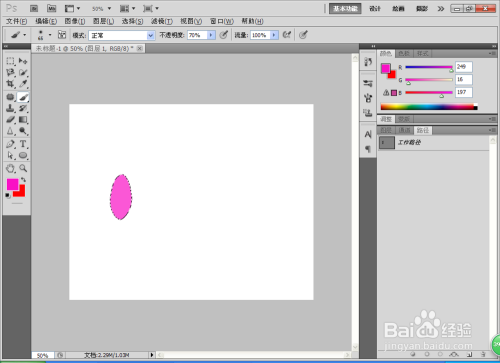Open the Brush Presets panel icon
This screenshot has width=500, height=363.
click(368, 83)
